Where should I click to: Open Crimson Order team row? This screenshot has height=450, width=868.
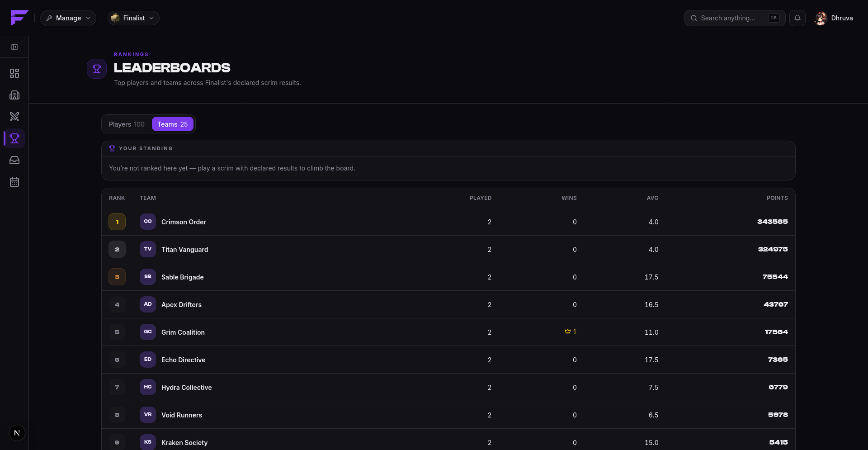[448, 222]
